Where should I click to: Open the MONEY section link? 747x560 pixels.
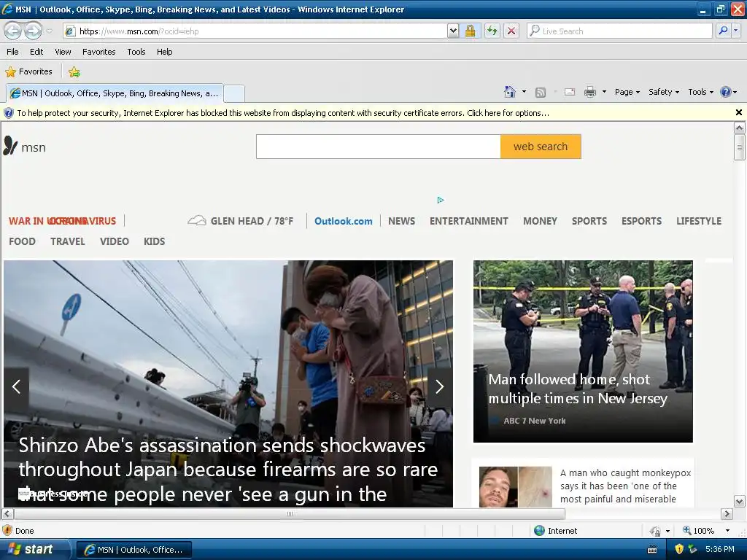[x=540, y=221]
